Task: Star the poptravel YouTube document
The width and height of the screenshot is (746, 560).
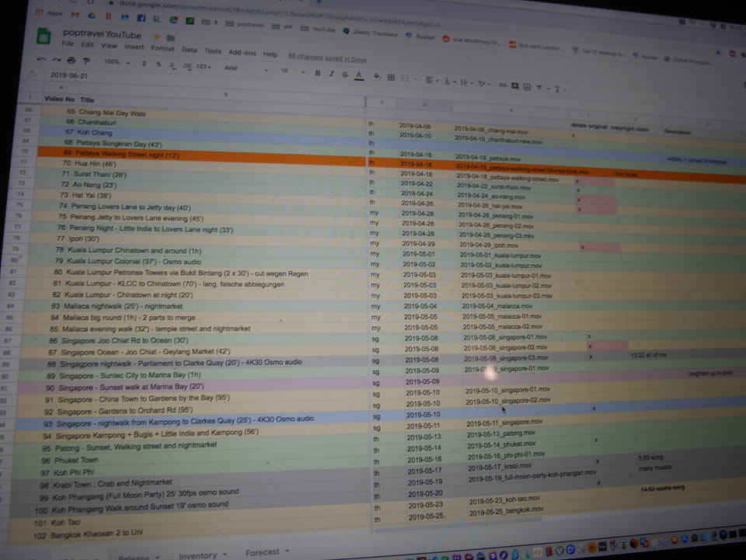Action: (x=157, y=36)
